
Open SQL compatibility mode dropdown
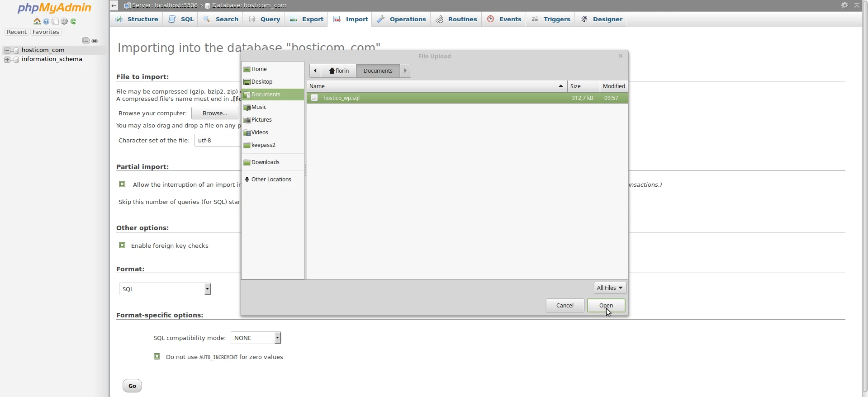click(x=256, y=338)
